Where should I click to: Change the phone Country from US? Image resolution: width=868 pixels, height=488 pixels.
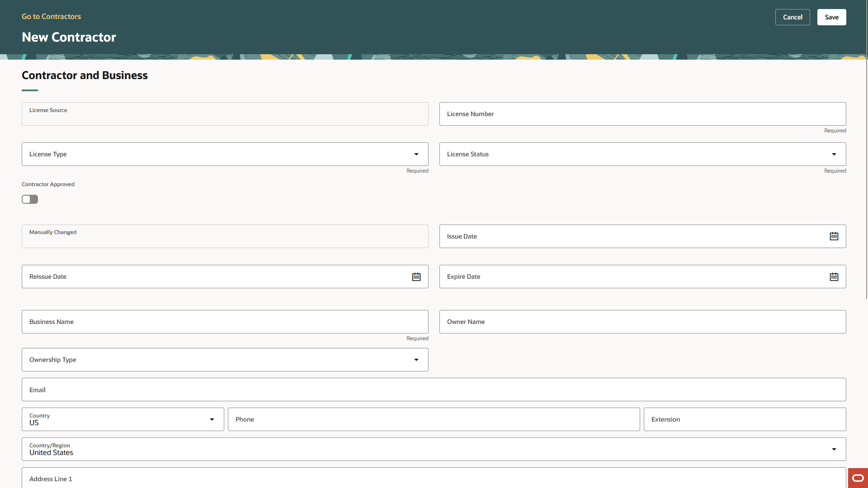click(x=212, y=419)
